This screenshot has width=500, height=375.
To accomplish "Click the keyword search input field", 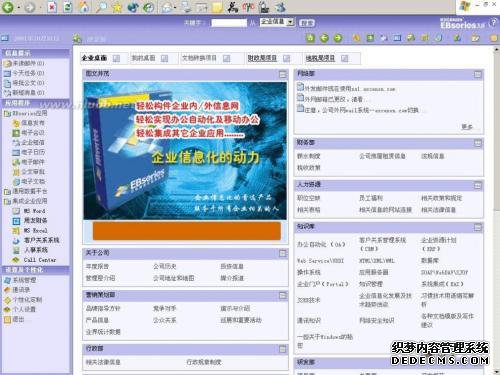I will [x=229, y=23].
